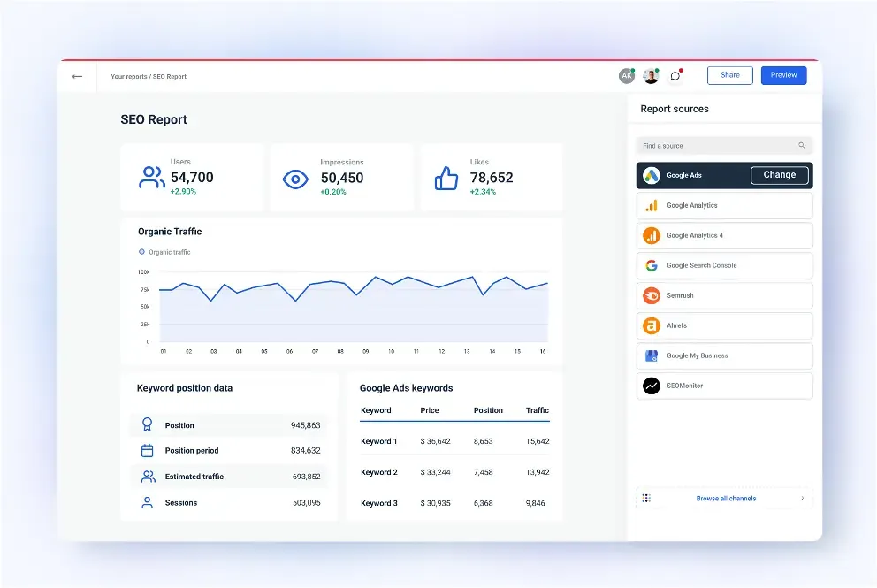Click the price $ 36,642 cell
The height and width of the screenshot is (588, 877).
click(435, 441)
